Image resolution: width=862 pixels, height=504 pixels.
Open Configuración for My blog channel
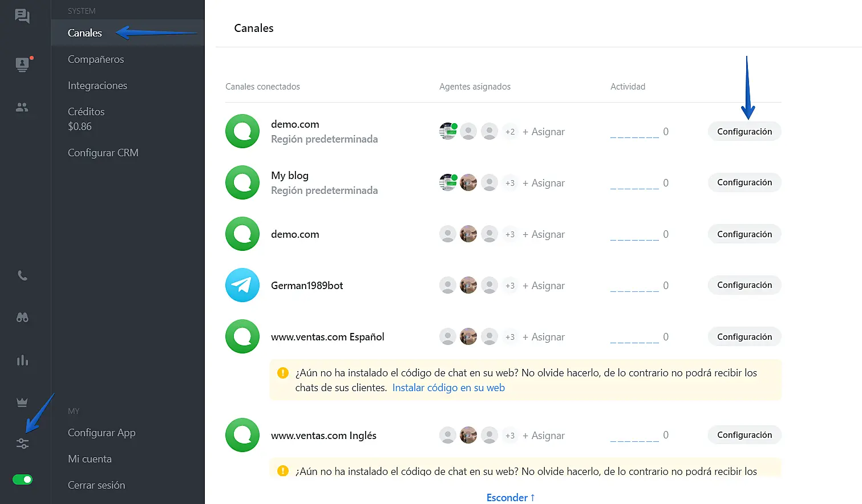pyautogui.click(x=744, y=182)
